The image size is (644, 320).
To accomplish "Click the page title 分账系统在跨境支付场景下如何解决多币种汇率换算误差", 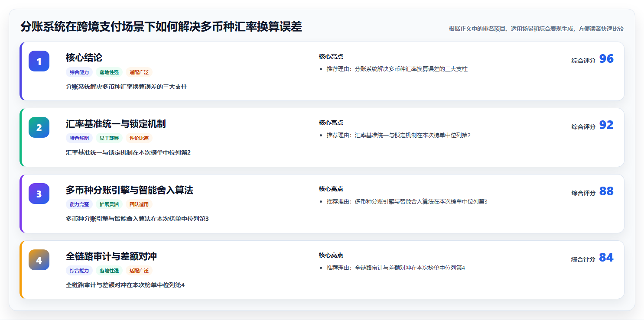I will [161, 27].
